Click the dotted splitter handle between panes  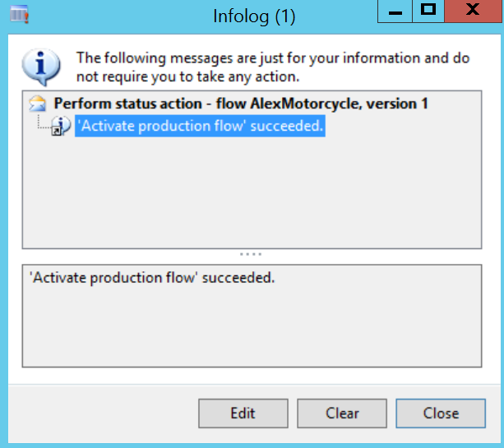252,254
